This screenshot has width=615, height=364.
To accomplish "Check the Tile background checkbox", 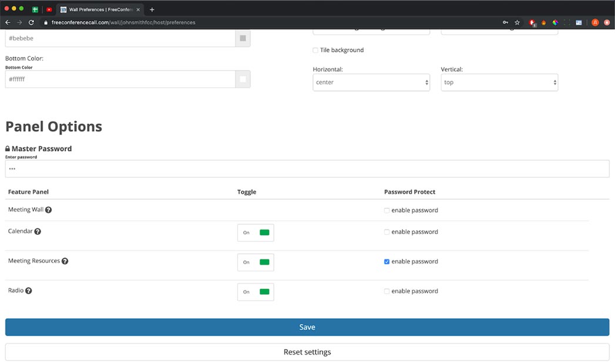I will coord(315,50).
